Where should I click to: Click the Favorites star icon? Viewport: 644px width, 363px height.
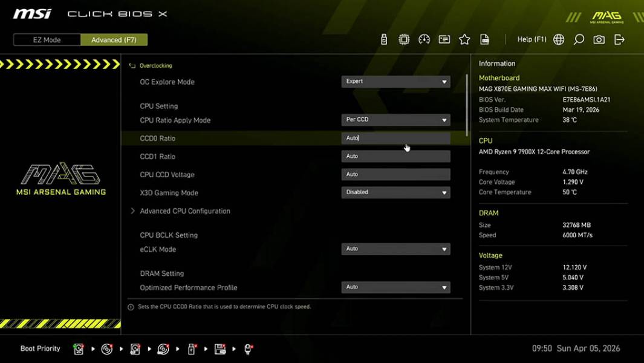(x=464, y=39)
